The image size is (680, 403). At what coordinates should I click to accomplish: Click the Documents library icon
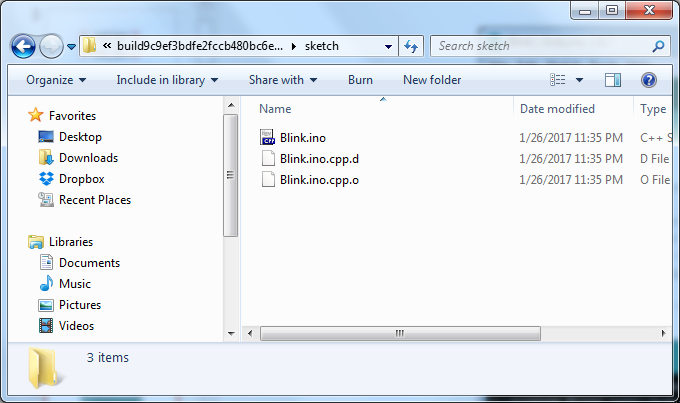(x=46, y=262)
